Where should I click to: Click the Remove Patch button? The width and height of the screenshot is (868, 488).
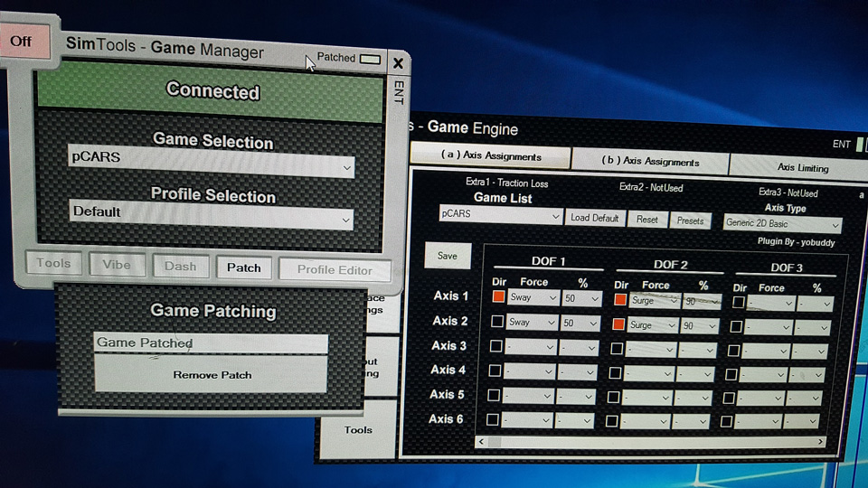pyautogui.click(x=212, y=374)
